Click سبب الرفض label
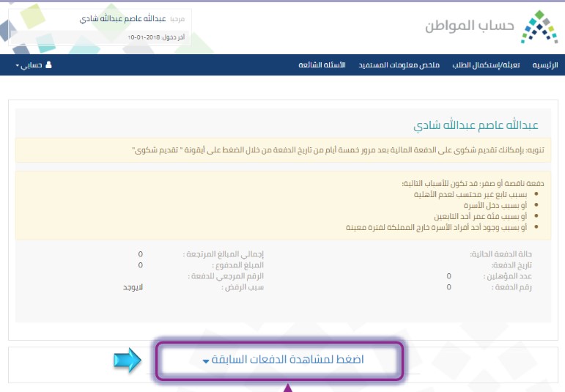The image size is (565, 392). pyautogui.click(x=243, y=287)
